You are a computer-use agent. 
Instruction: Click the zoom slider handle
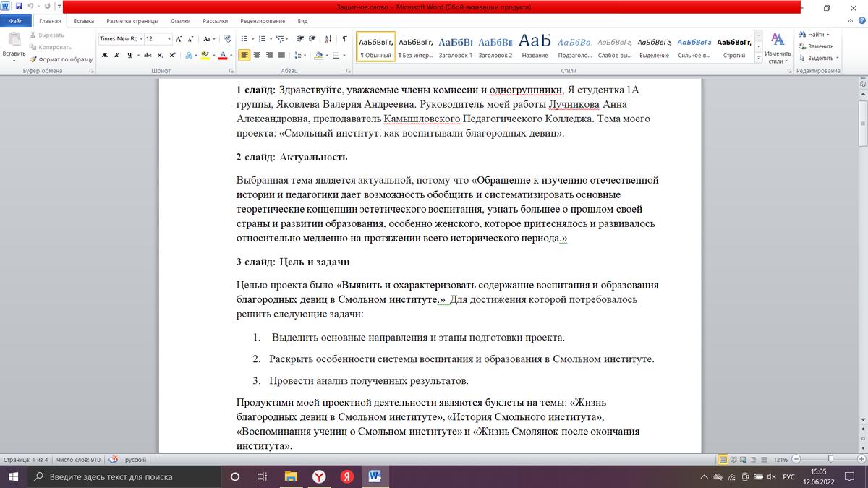click(830, 460)
